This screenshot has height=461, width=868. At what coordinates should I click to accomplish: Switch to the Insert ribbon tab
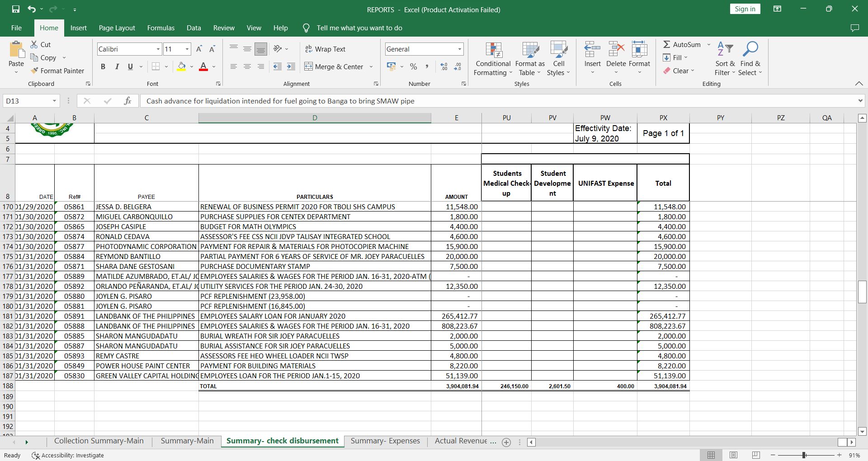[79, 28]
